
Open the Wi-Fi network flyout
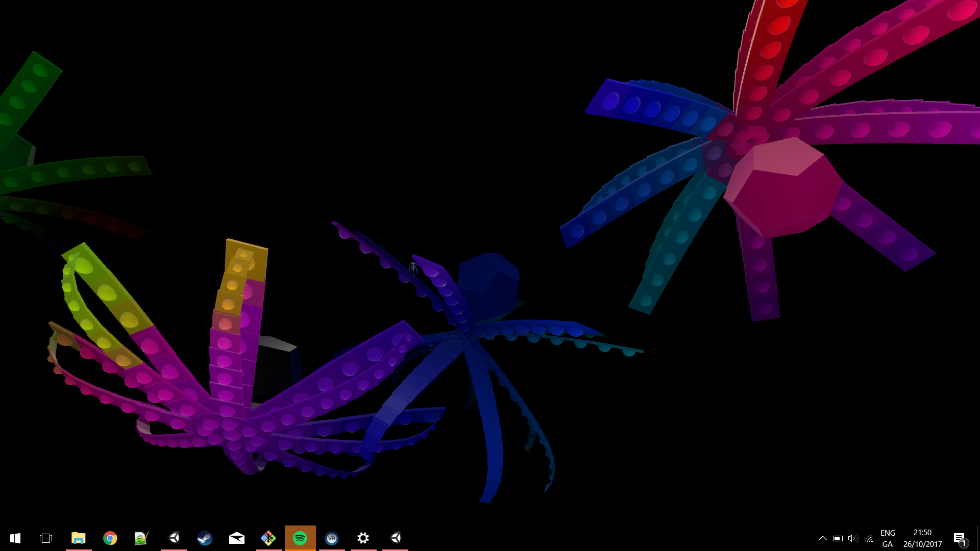coord(869,539)
